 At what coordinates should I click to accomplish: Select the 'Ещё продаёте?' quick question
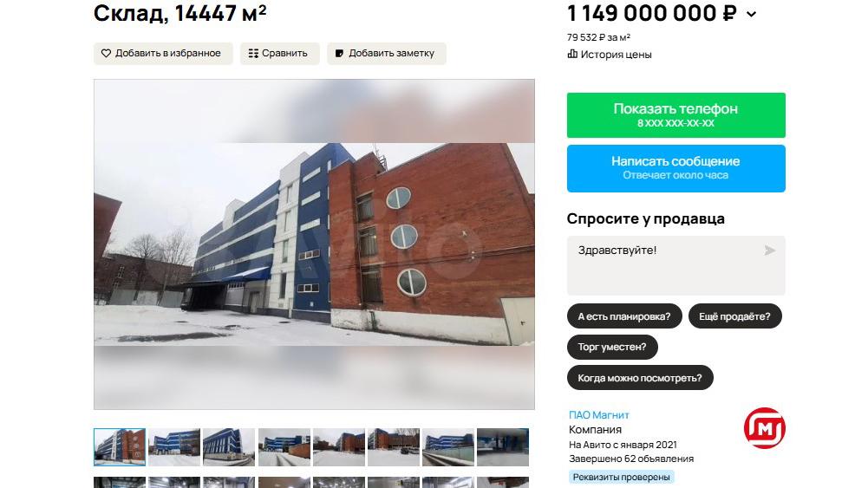(734, 316)
